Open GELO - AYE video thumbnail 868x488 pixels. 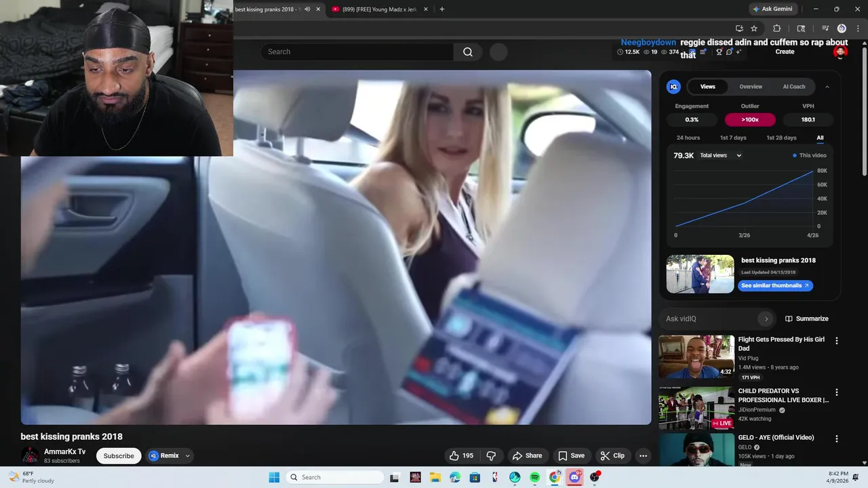[696, 450]
